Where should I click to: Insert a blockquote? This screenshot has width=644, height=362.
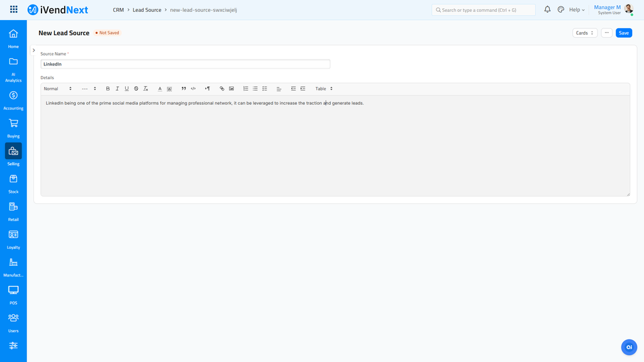[x=184, y=89]
